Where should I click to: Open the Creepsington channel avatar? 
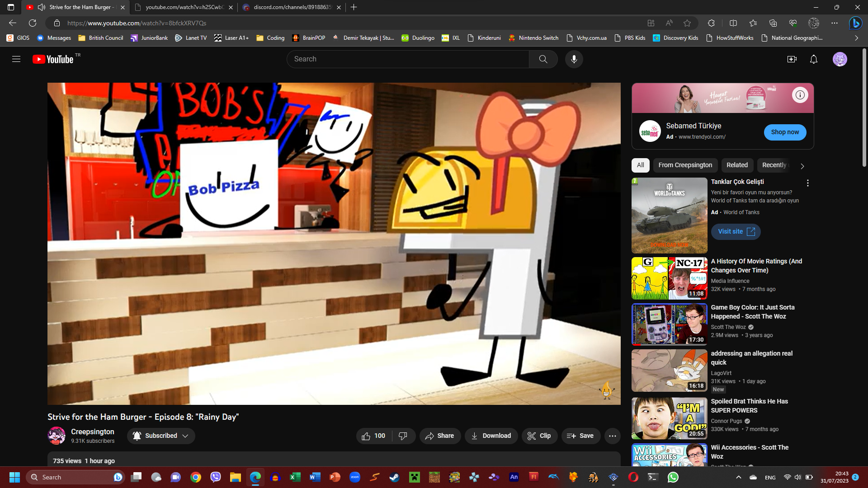click(x=57, y=436)
